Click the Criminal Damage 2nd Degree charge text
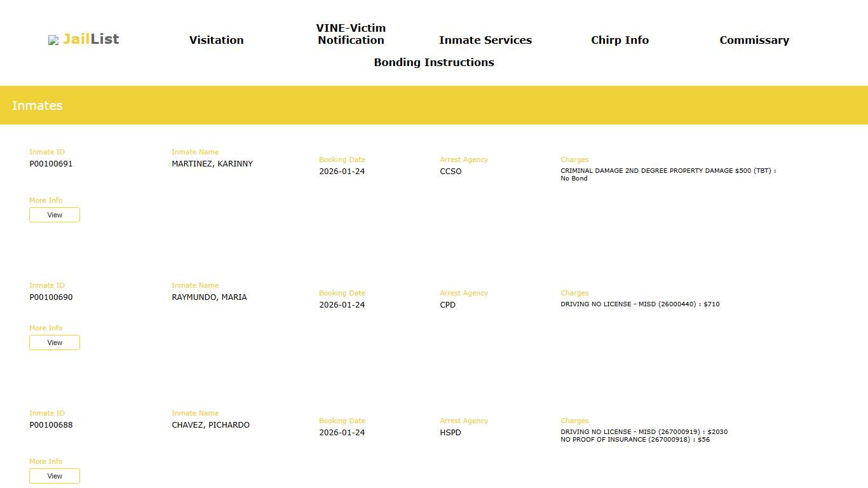The height and width of the screenshot is (488, 868). point(667,171)
